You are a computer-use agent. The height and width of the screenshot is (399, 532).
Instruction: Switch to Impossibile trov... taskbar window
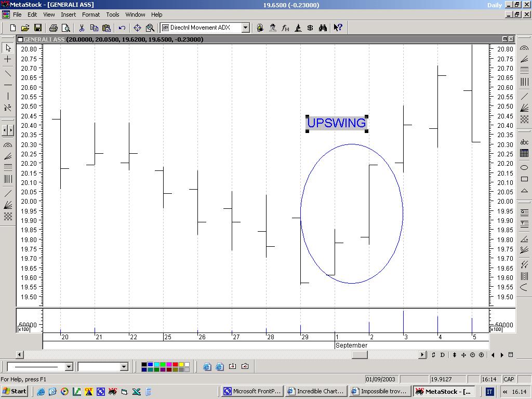point(380,391)
